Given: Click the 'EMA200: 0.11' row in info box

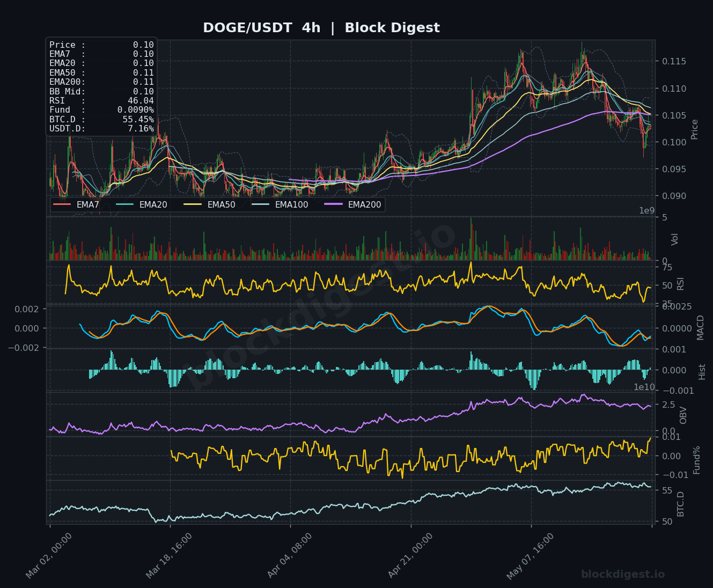Looking at the screenshot, I should click(101, 82).
